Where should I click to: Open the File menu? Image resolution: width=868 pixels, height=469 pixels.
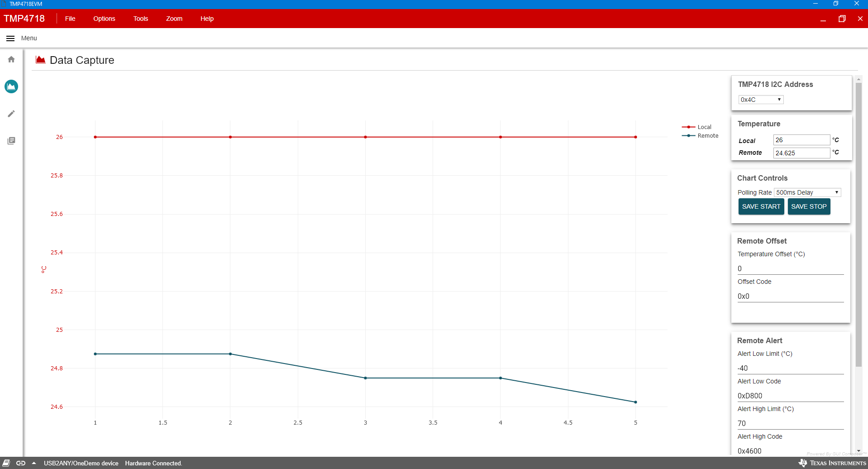tap(70, 19)
